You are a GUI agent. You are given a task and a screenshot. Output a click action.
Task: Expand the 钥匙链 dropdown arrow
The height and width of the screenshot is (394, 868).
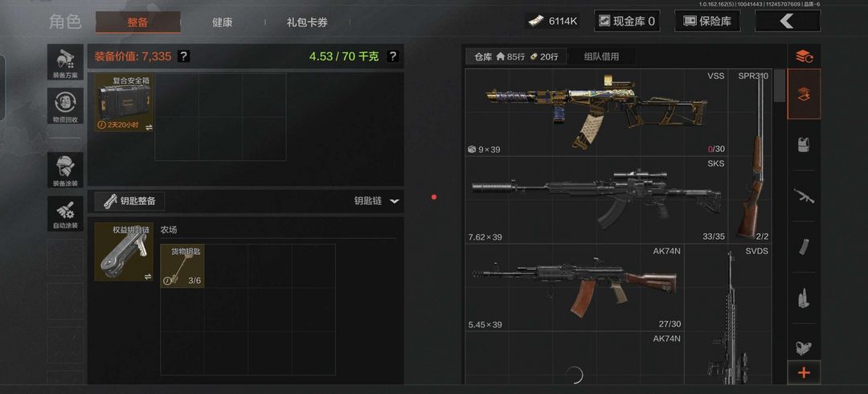click(x=394, y=201)
